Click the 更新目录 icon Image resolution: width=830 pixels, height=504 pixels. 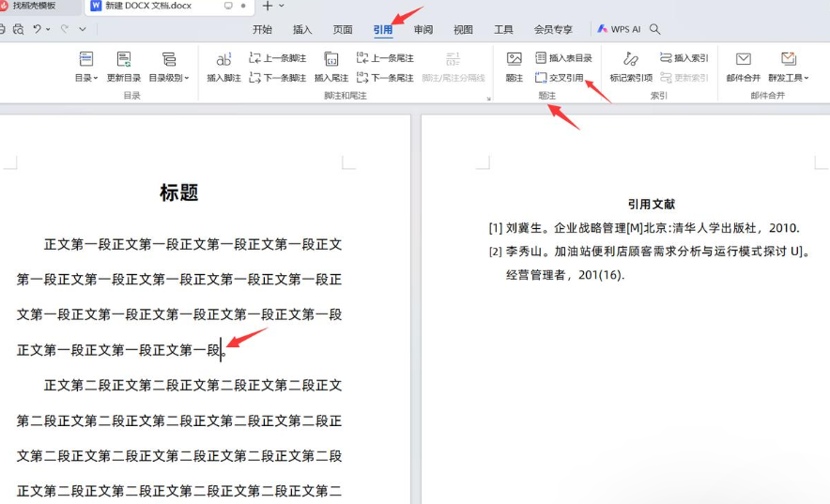(124, 60)
